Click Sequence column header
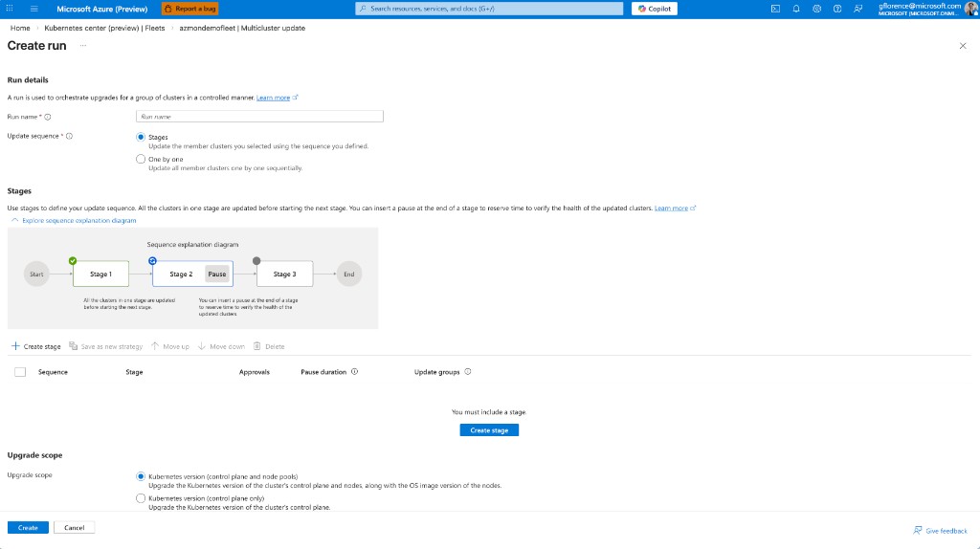The width and height of the screenshot is (980, 549). click(x=53, y=372)
